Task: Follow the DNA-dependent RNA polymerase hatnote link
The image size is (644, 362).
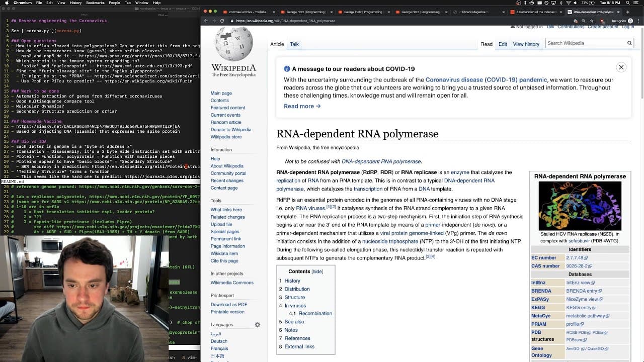Action: (x=381, y=162)
